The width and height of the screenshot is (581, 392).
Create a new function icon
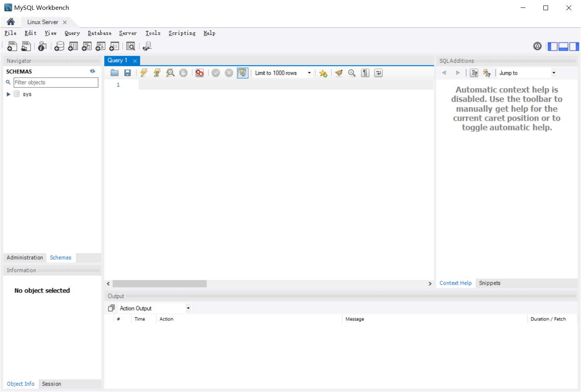coord(114,46)
